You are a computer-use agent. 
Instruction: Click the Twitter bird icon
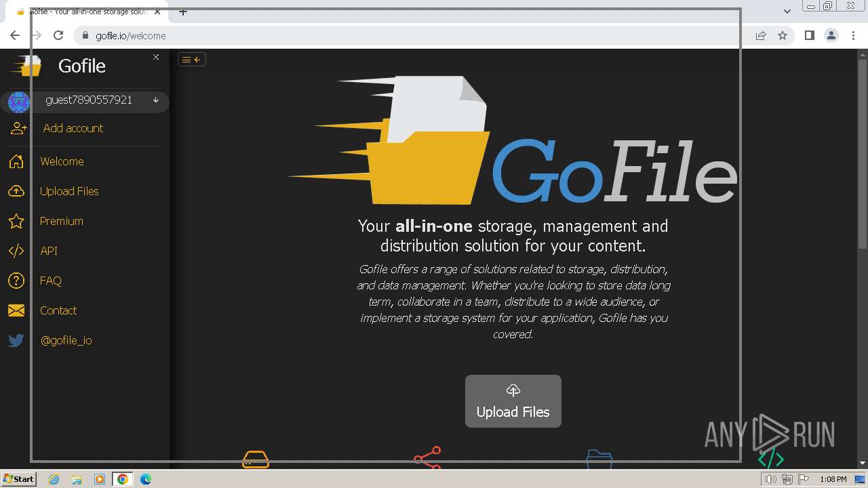16,340
